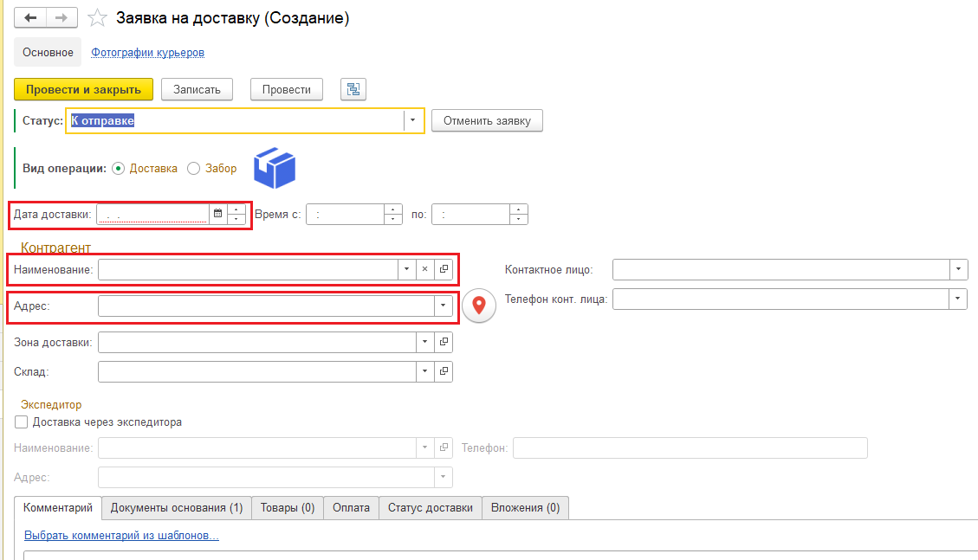Clear the Контрагент Наименование field
The width and height of the screenshot is (978, 560).
tap(424, 269)
